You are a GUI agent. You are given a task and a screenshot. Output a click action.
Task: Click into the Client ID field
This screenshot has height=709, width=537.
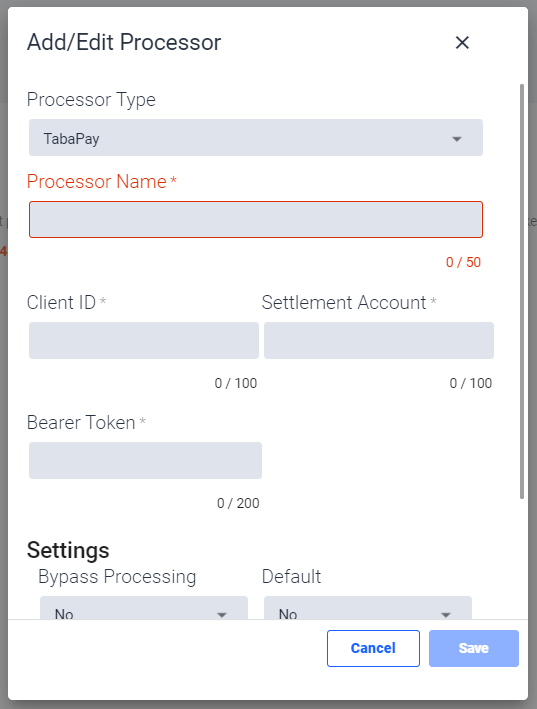click(x=144, y=340)
